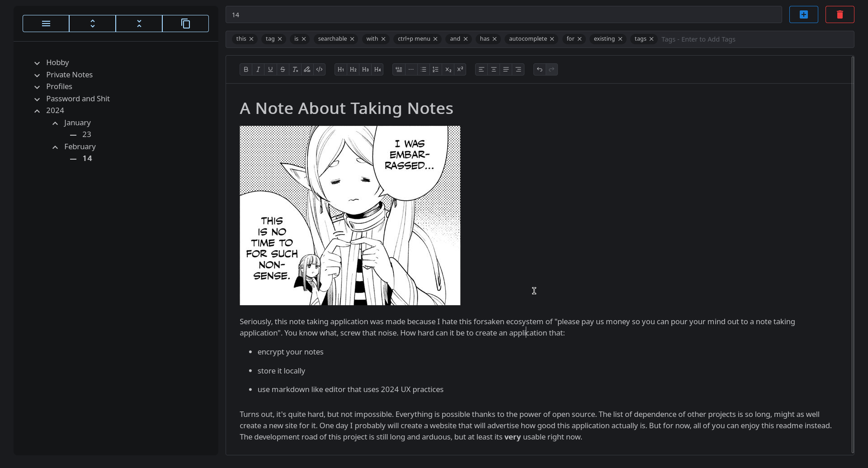Collapse the 2024 folder
Viewport: 868px width, 468px height.
tap(37, 111)
